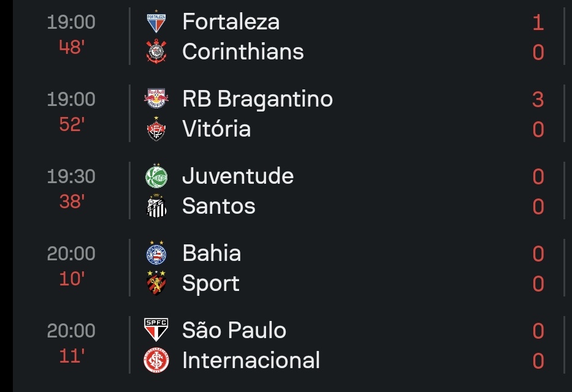572x392 pixels.
Task: Click the Sport lion crest
Action: click(156, 284)
